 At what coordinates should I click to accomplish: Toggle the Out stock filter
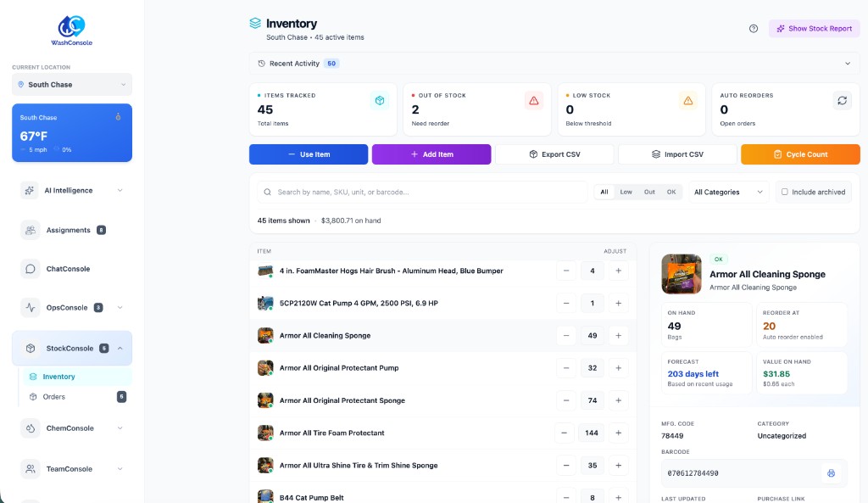pyautogui.click(x=649, y=192)
